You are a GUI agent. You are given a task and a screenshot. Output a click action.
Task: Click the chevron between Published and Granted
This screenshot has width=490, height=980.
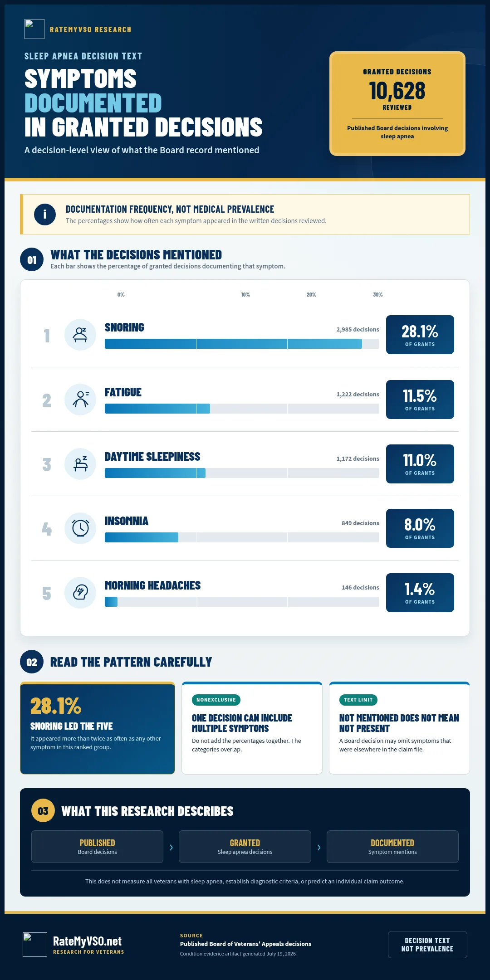tap(171, 847)
